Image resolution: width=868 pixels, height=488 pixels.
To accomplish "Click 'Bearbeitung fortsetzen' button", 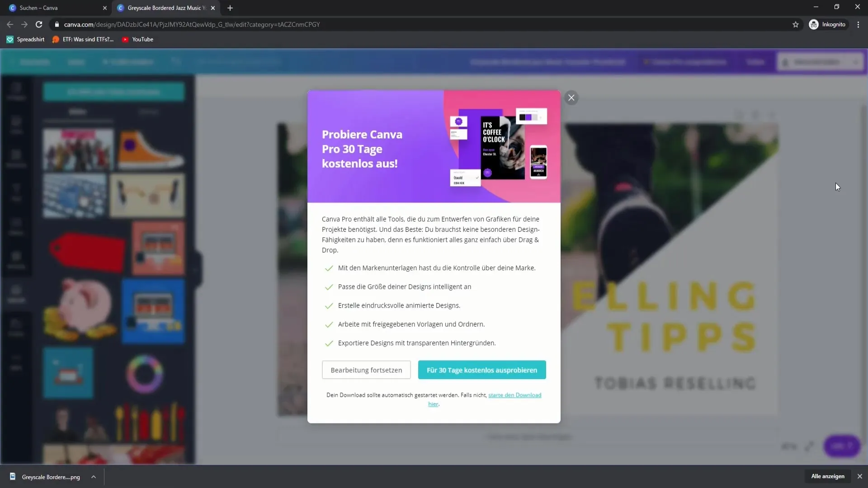I will pyautogui.click(x=366, y=370).
